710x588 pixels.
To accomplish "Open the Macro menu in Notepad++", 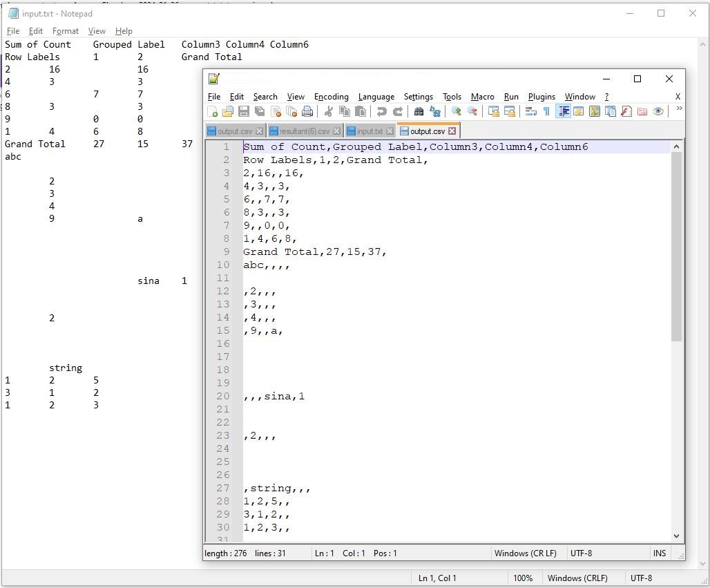I will coord(483,97).
